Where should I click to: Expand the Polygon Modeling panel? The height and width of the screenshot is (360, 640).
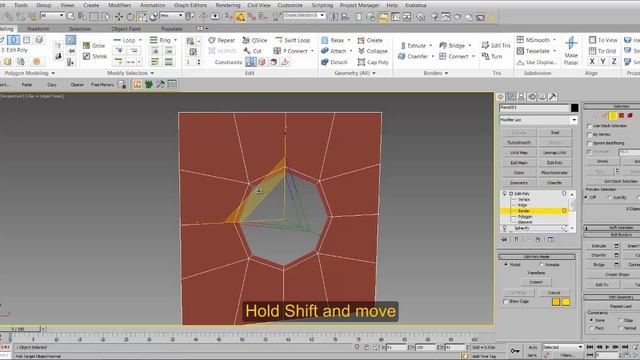tap(29, 73)
